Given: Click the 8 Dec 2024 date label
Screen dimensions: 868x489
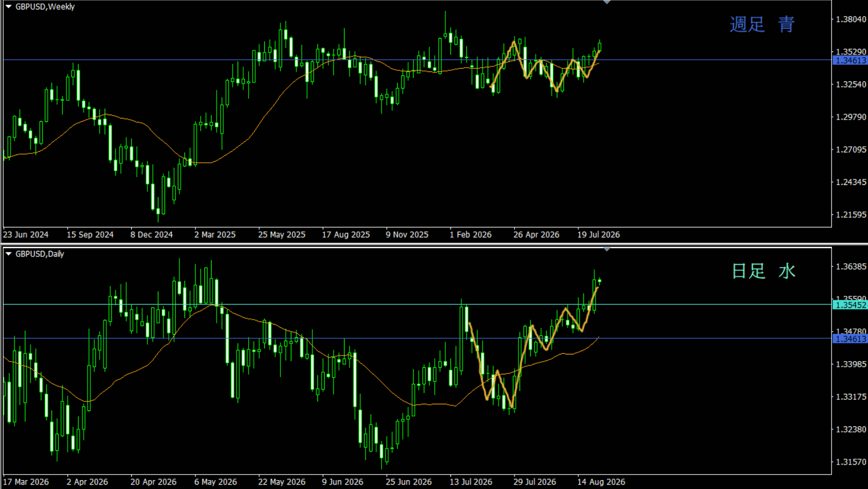Looking at the screenshot, I should [x=151, y=235].
